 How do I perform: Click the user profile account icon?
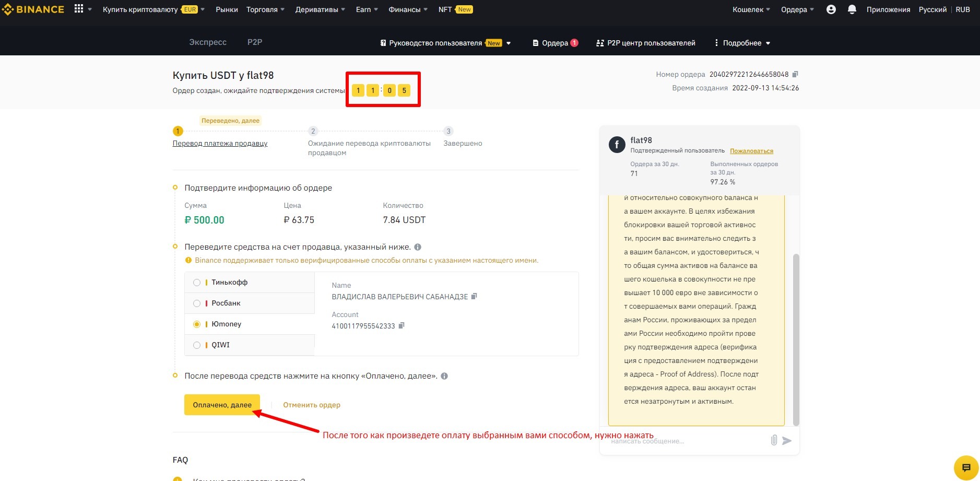pos(831,9)
